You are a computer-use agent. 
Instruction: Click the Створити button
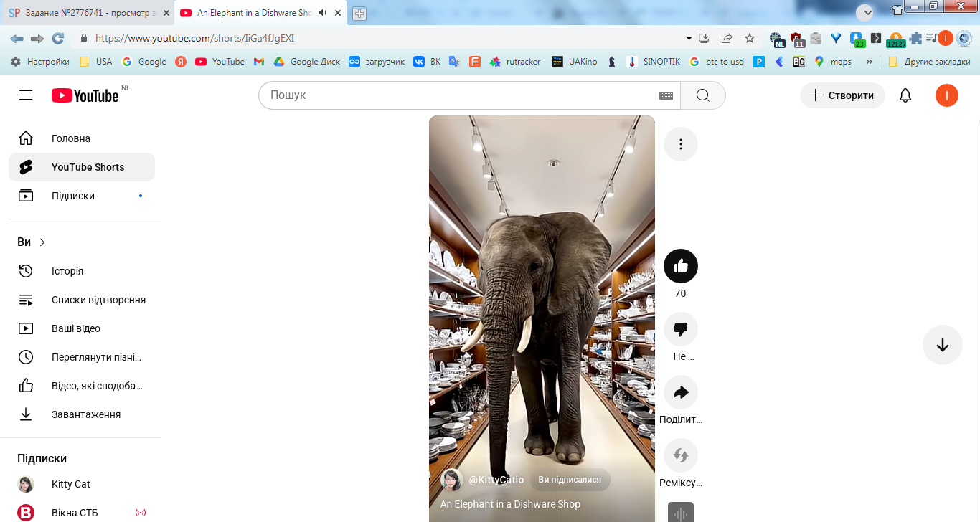point(842,95)
